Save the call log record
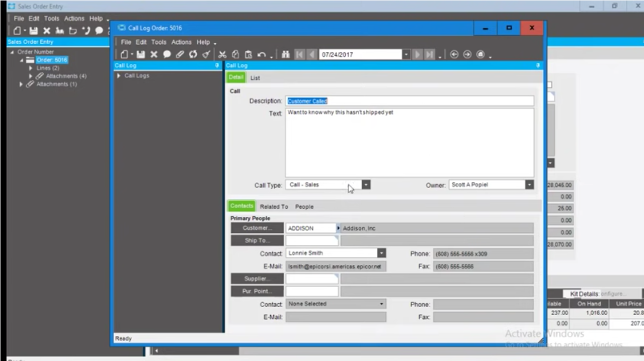The width and height of the screenshot is (644, 361). tap(141, 54)
